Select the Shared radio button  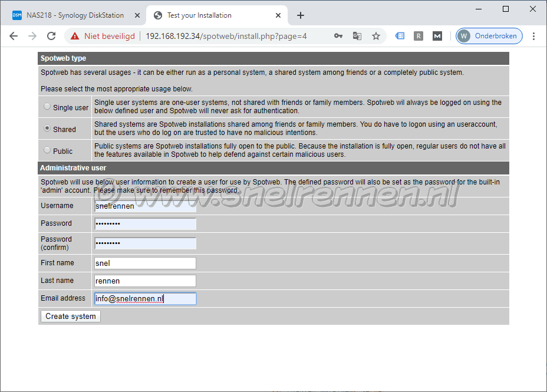coord(47,128)
